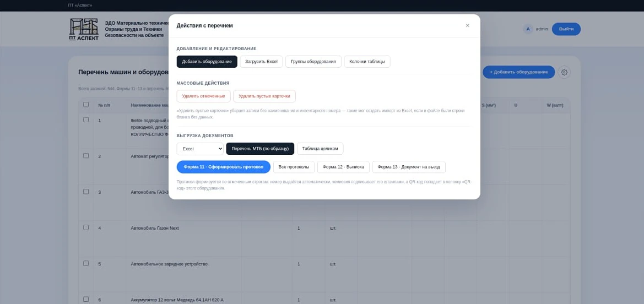644x304 pixels.
Task: Click the 'S (мм²)' column header
Action: coord(489,106)
